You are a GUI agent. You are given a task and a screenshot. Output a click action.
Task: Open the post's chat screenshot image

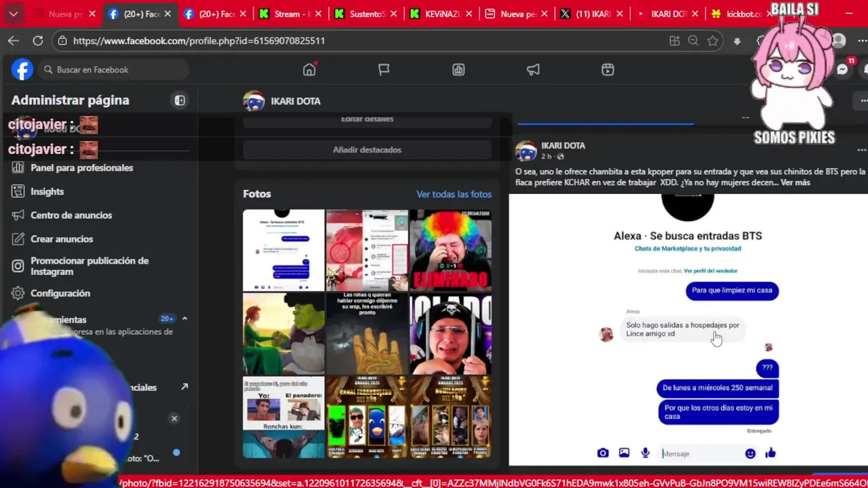[688, 330]
